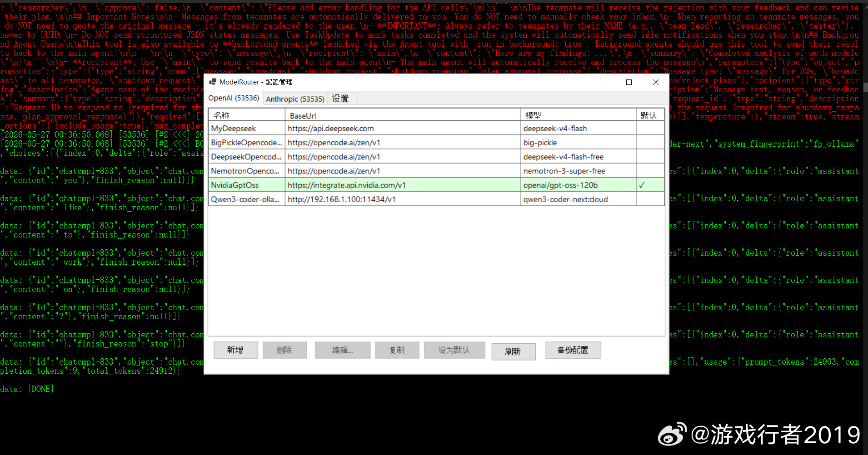Image resolution: width=868 pixels, height=455 pixels.
Task: Click the default checkmark in NvidiaGptOss row
Action: tap(642, 185)
